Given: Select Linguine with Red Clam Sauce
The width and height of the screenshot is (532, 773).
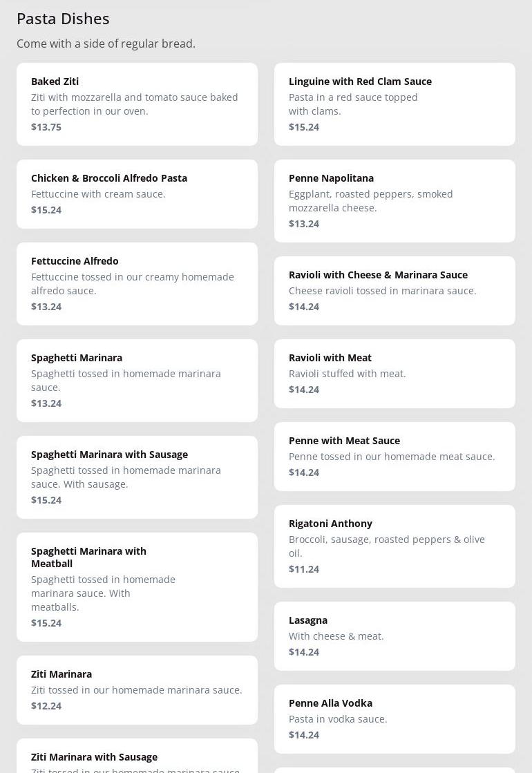Looking at the screenshot, I should (x=395, y=104).
